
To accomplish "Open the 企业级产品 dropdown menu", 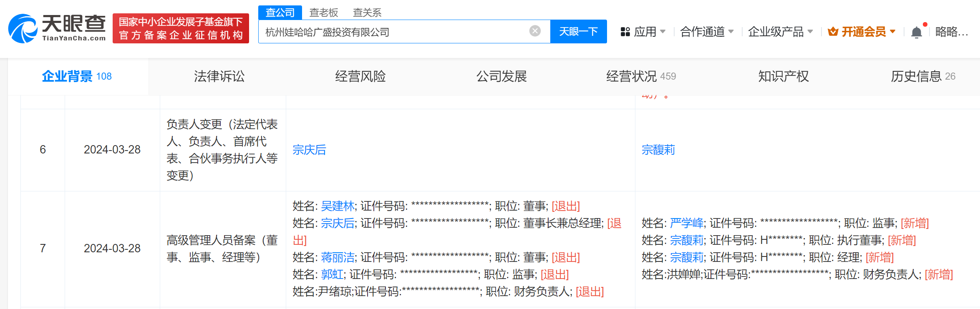I will pyautogui.click(x=780, y=32).
